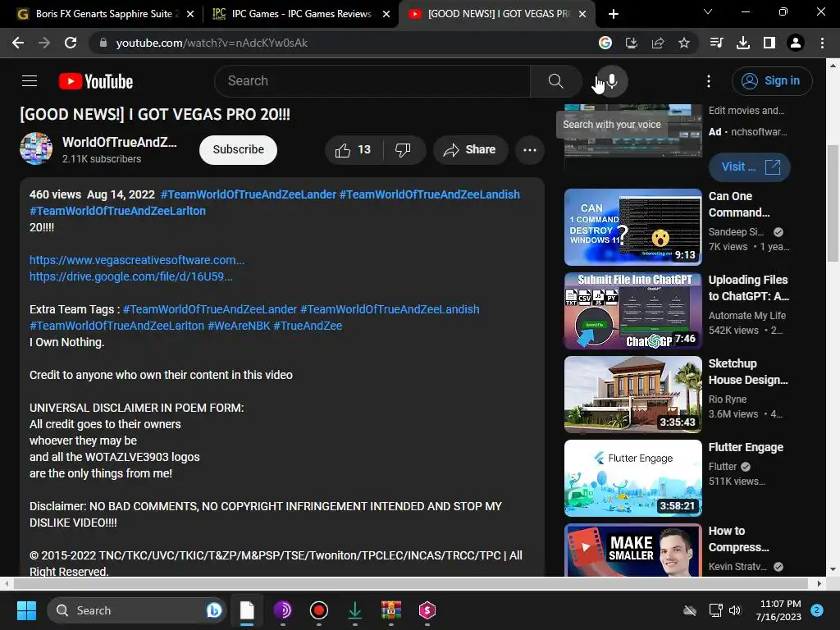Click the Sign in button
Image resolution: width=840 pixels, height=630 pixels.
[x=772, y=81]
